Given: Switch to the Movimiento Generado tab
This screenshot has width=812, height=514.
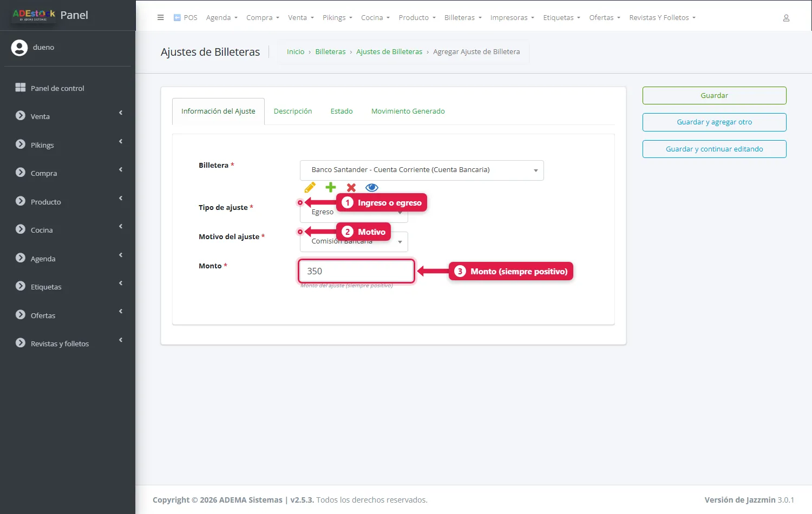Looking at the screenshot, I should tap(408, 111).
